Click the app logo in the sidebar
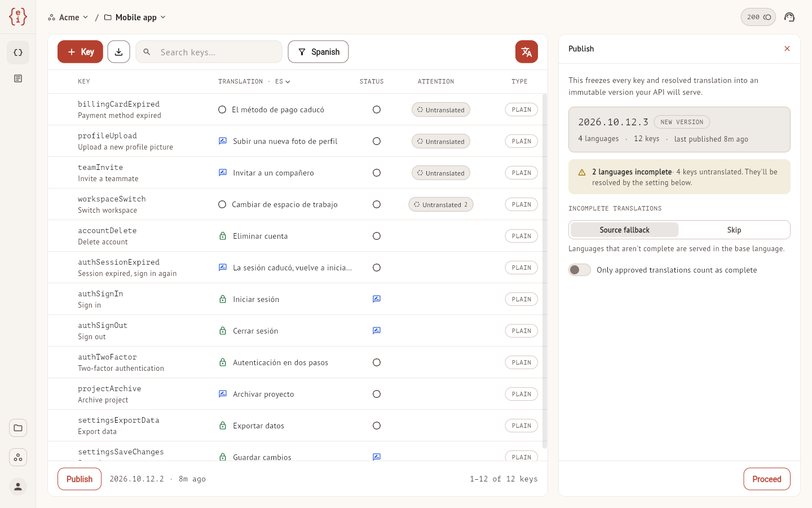 coord(18,17)
